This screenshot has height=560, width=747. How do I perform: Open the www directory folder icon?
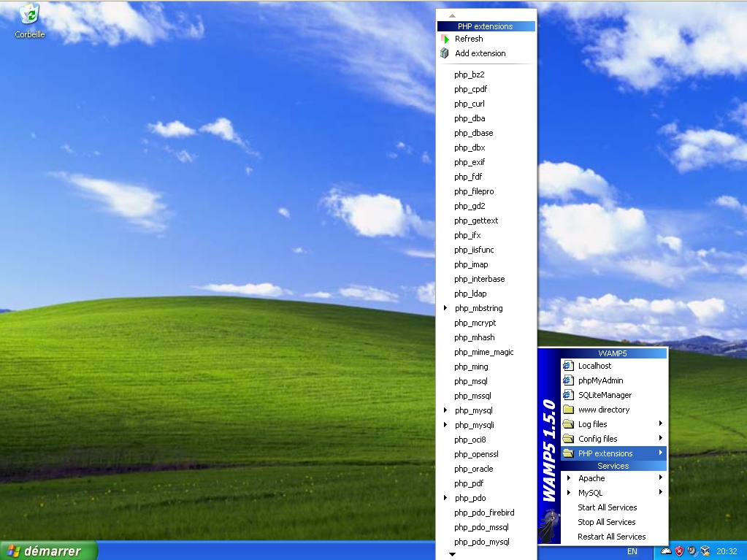(x=568, y=410)
